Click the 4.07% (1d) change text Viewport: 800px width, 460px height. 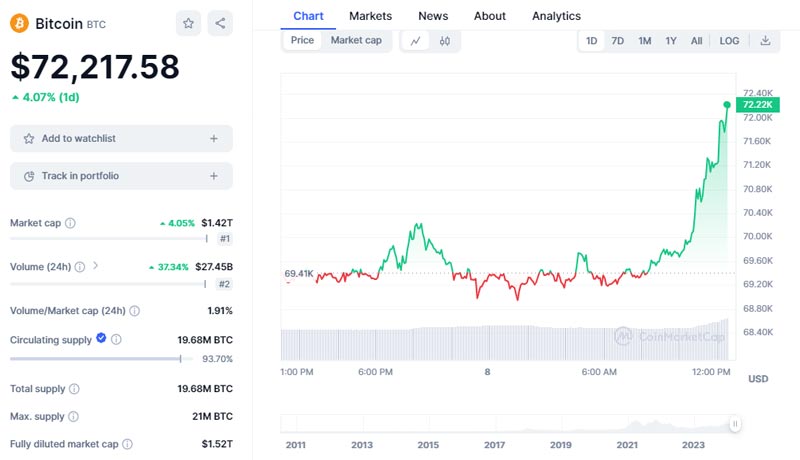point(51,97)
